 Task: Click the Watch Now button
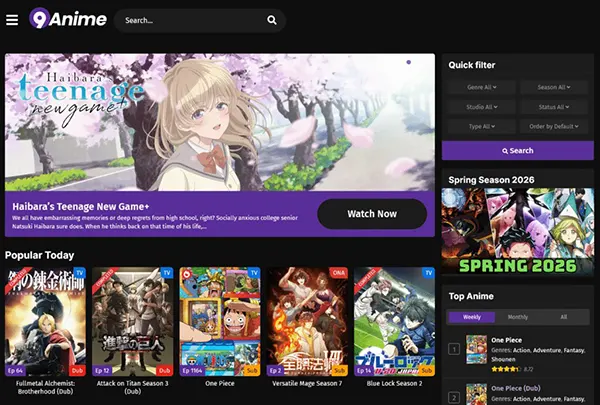pyautogui.click(x=372, y=214)
